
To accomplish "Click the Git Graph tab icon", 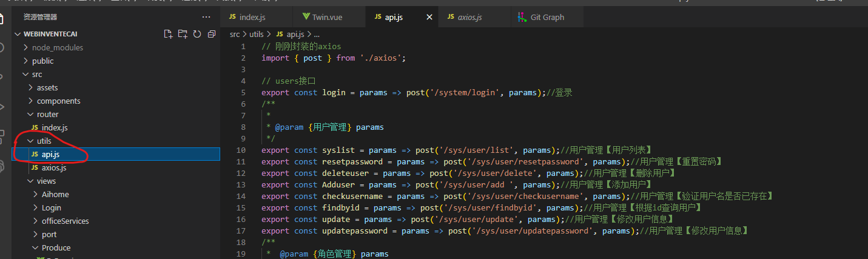I will 521,17.
